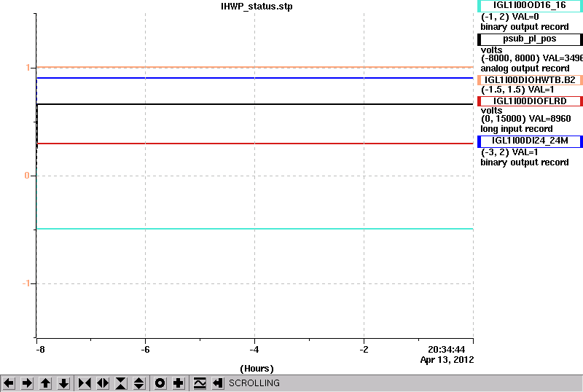Pan the graph right with the right arrow
583x392 pixels.
27,383
